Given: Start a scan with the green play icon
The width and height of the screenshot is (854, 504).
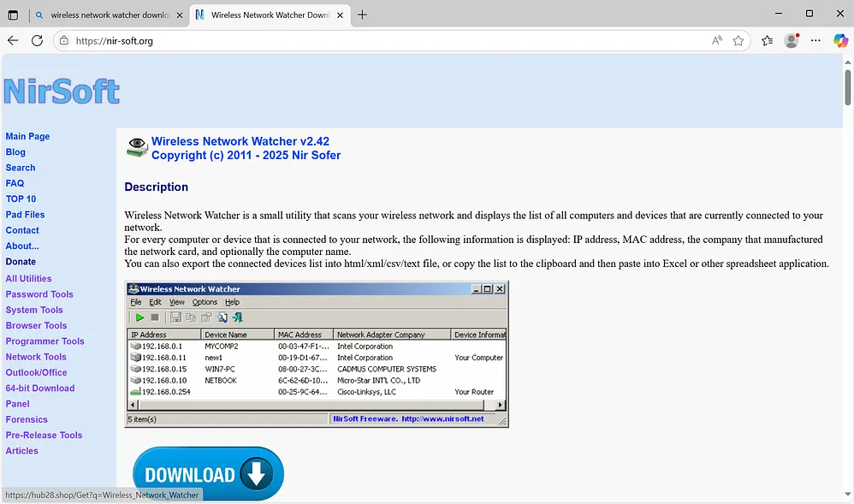Looking at the screenshot, I should 139,317.
